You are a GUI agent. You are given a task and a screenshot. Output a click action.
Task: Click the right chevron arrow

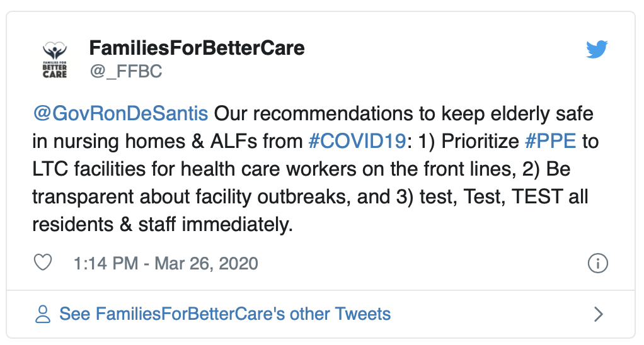pos(599,314)
